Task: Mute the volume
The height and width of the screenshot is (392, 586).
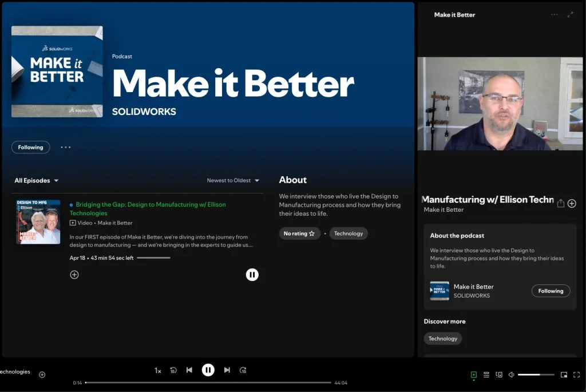Action: coord(512,375)
